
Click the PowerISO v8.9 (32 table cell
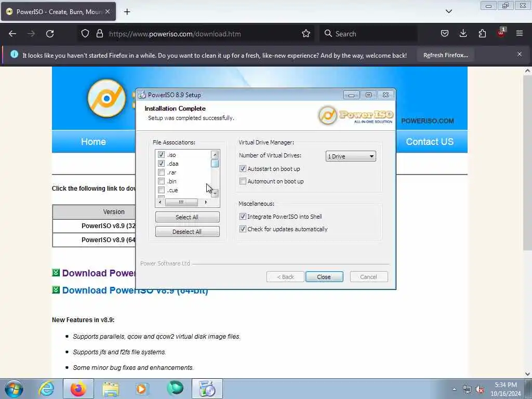(x=94, y=226)
